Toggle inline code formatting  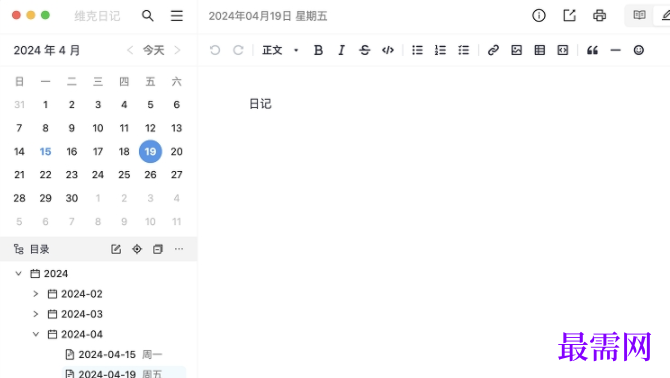click(x=388, y=50)
